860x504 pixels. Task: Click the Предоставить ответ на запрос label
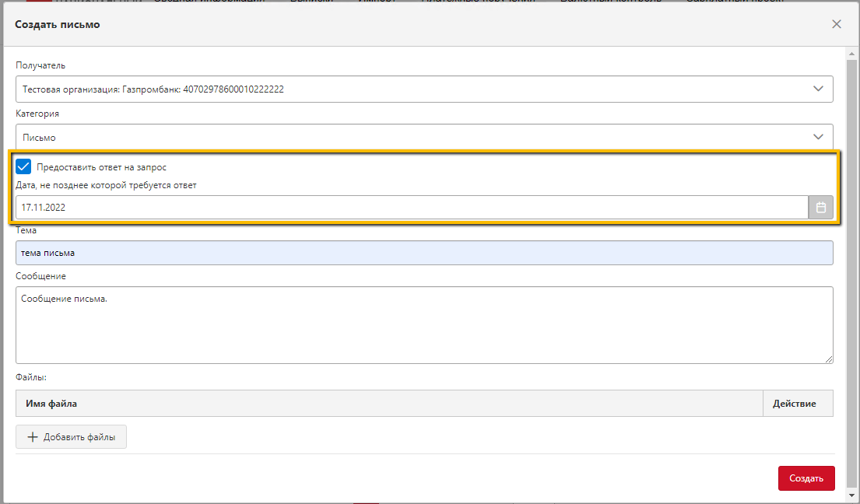point(101,167)
